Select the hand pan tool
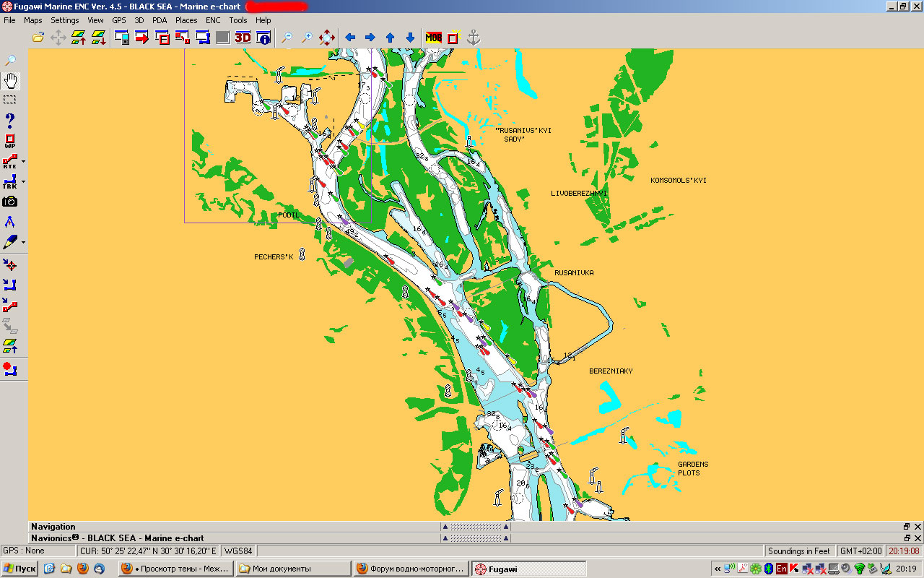Screen dimensions: 924x578 pyautogui.click(x=10, y=80)
